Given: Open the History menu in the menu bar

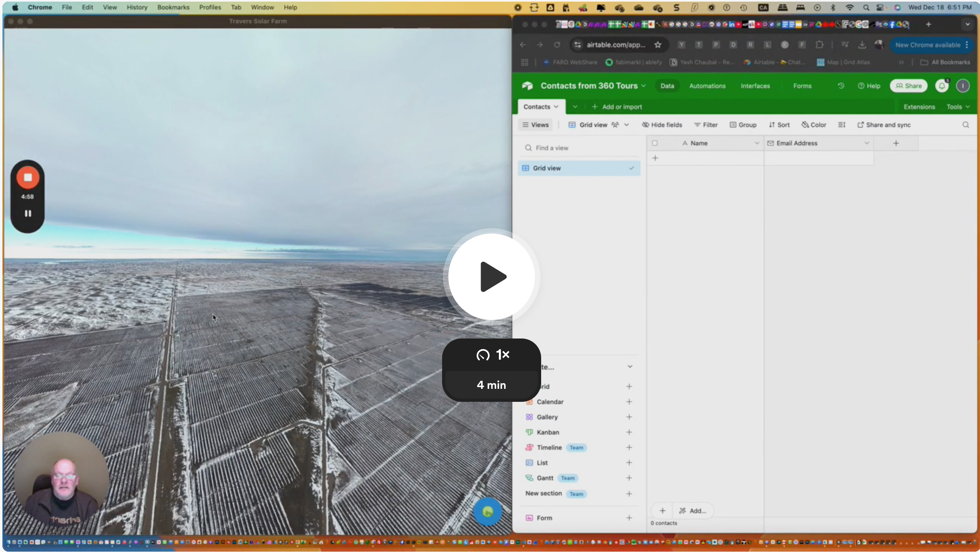Looking at the screenshot, I should coord(137,7).
